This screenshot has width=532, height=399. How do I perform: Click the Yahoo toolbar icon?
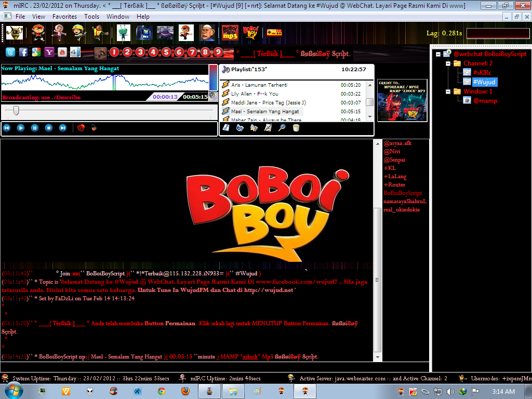[x=49, y=52]
